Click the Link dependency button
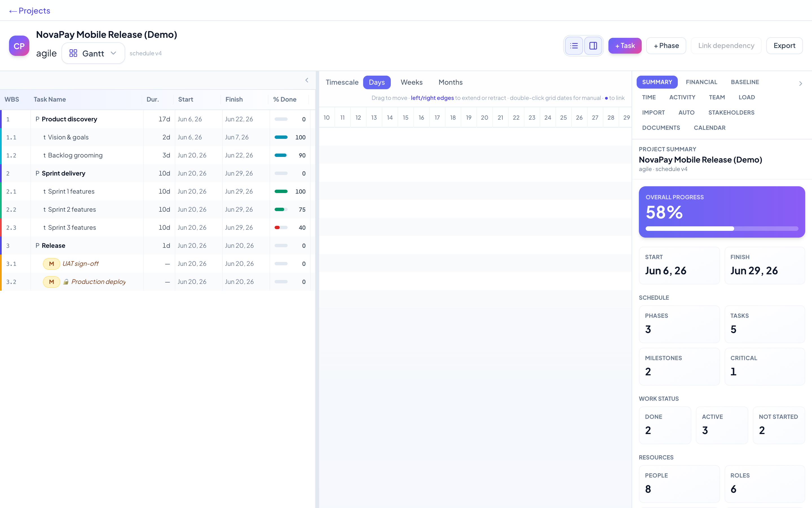The width and height of the screenshot is (812, 508). point(726,46)
